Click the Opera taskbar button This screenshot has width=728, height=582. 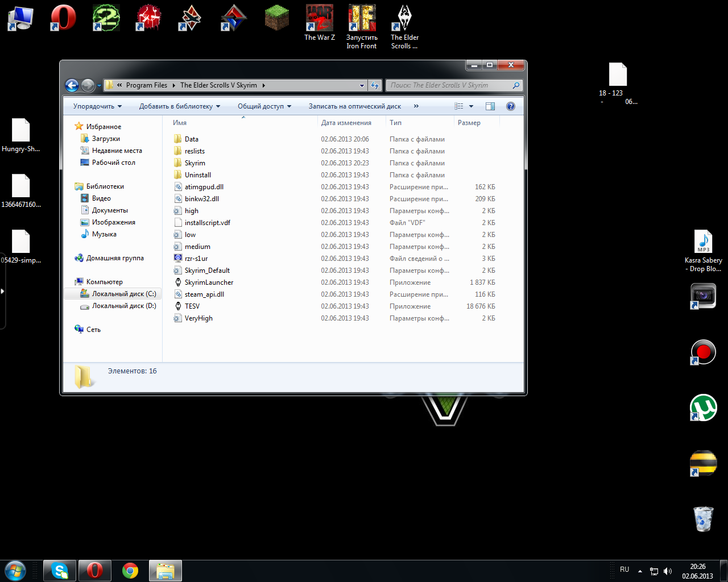[94, 571]
